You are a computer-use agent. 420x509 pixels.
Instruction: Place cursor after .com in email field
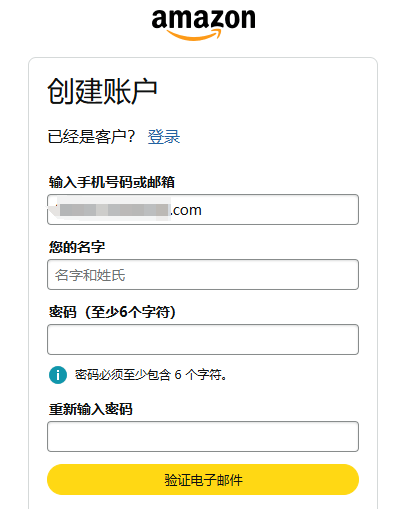coord(203,210)
